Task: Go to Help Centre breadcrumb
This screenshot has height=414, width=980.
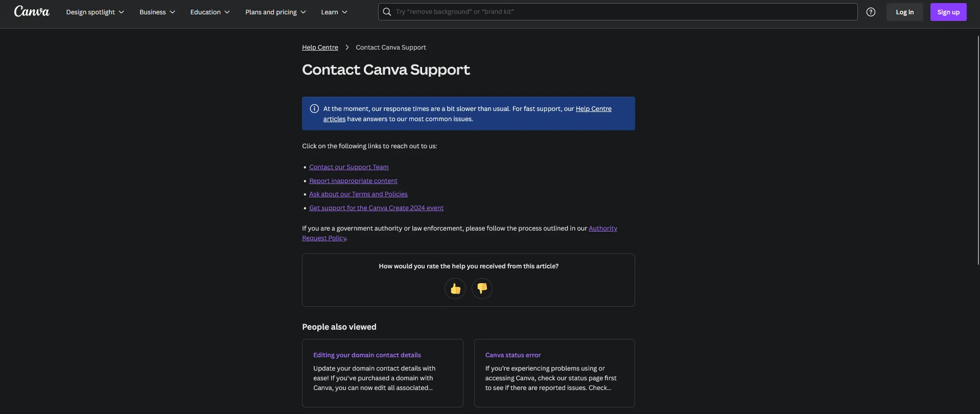Action: [x=320, y=48]
